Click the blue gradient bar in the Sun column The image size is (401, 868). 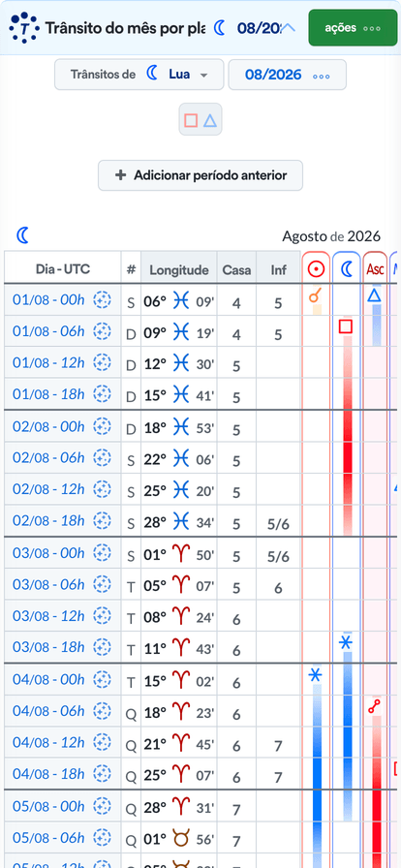point(318,775)
